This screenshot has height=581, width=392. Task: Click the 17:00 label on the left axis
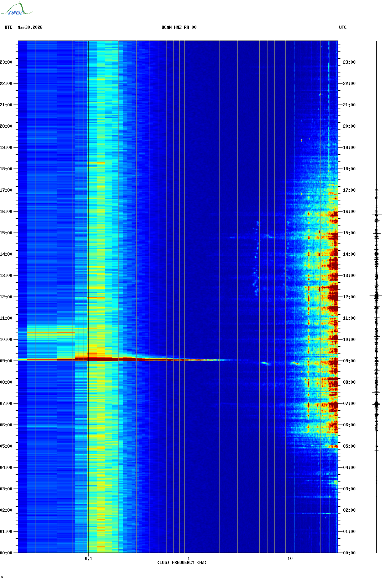click(6, 190)
